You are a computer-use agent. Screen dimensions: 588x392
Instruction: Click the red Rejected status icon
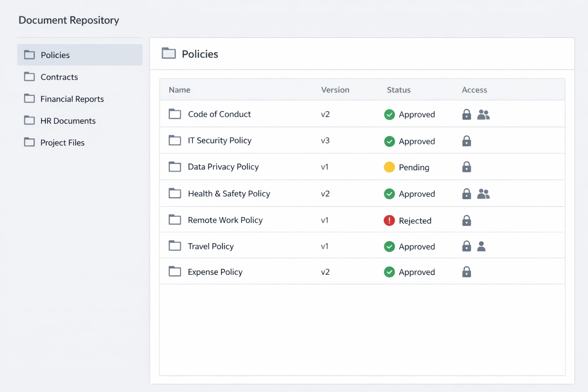(389, 220)
